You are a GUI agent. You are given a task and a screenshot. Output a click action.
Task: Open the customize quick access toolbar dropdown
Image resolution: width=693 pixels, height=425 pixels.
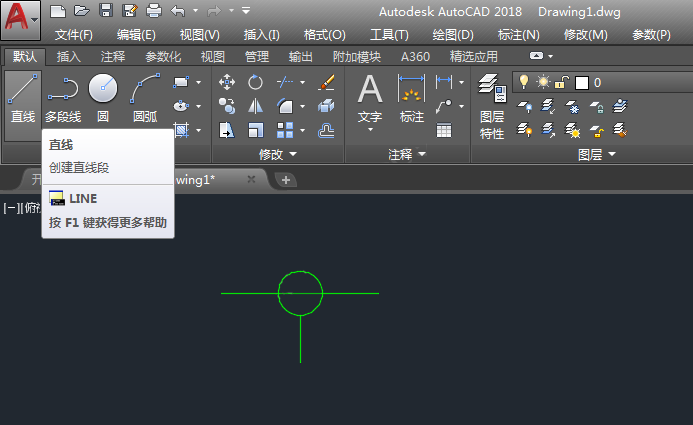[246, 11]
